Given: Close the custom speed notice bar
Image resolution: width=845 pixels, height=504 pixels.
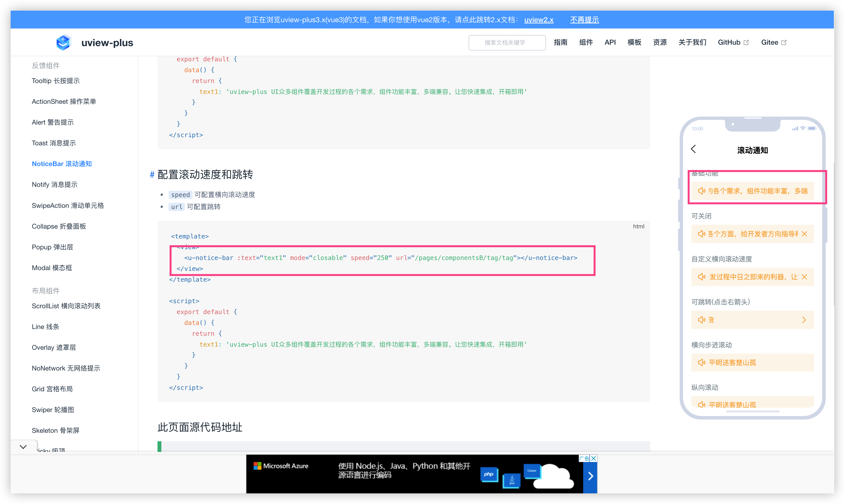Looking at the screenshot, I should coord(804,277).
